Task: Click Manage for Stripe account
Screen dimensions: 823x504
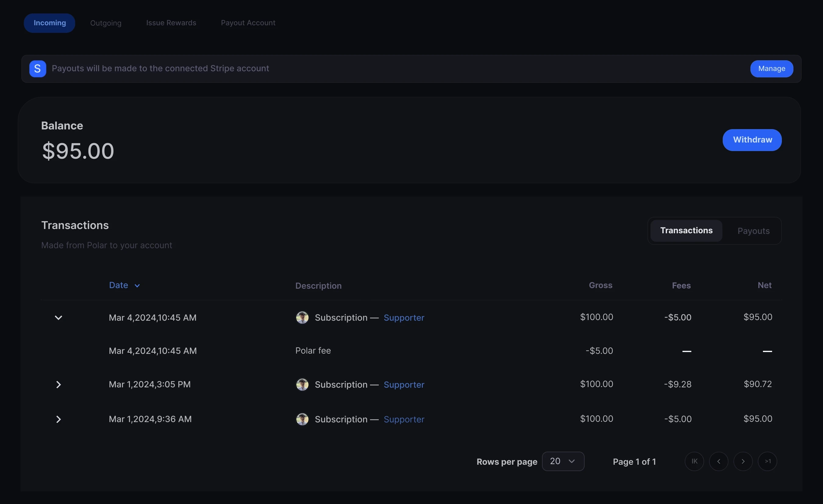Action: pyautogui.click(x=771, y=69)
